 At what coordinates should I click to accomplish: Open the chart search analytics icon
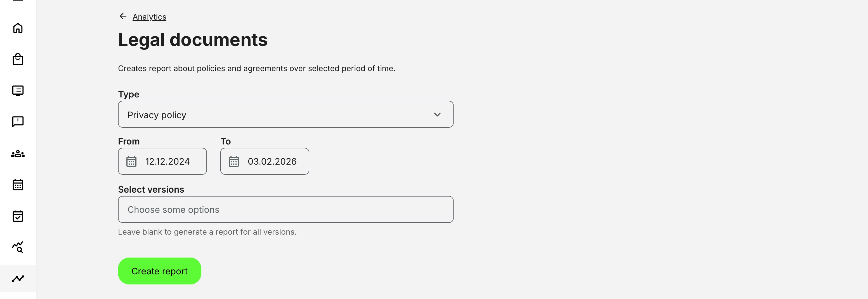18,247
